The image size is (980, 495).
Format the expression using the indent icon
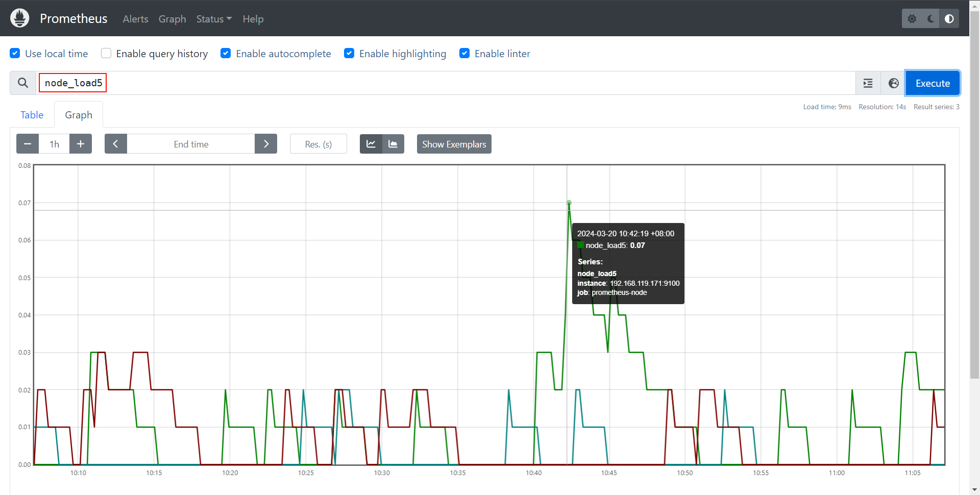tap(868, 83)
